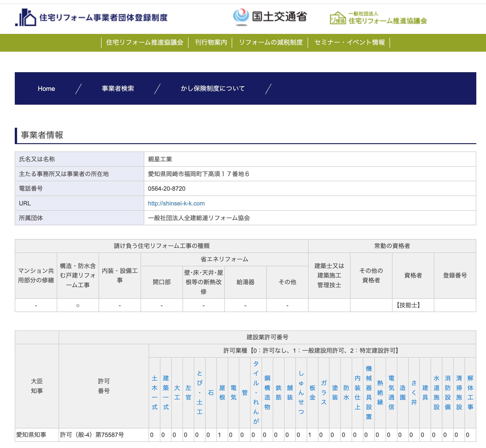Click the 管 permit type link

(x=245, y=392)
